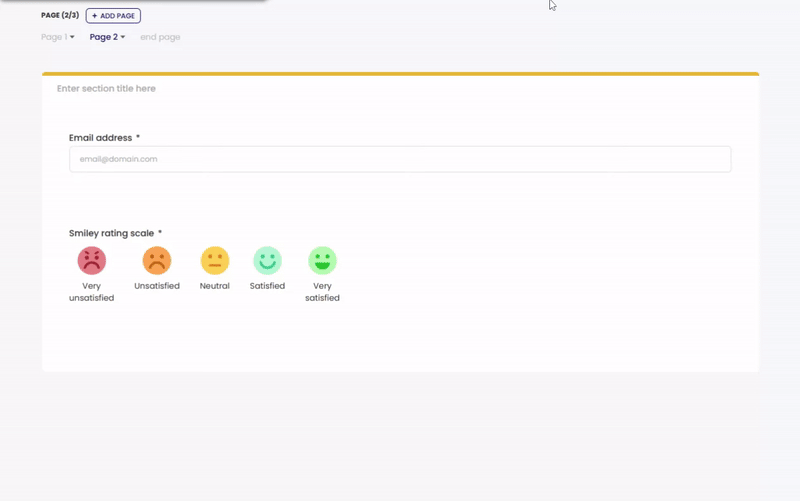Viewport: 800px width, 501px height.
Task: Choose the orange Unsatisfied frowning face
Action: click(157, 261)
